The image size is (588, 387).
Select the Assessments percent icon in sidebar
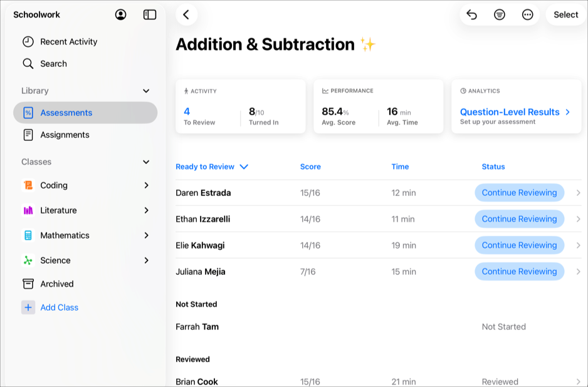coord(28,113)
